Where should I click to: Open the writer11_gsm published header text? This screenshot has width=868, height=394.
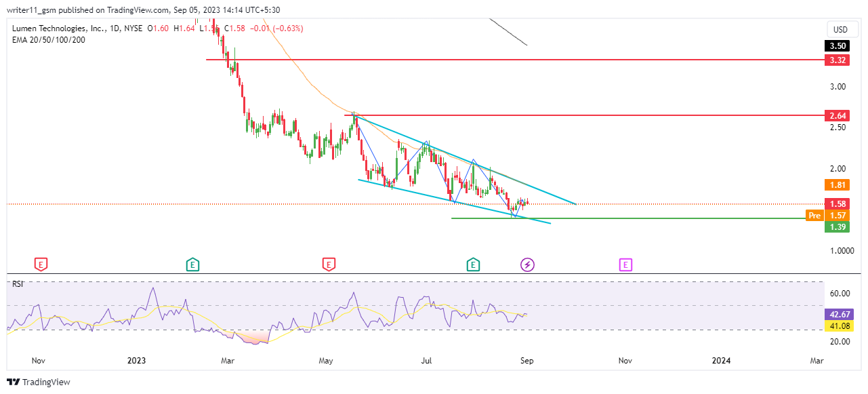pyautogui.click(x=144, y=9)
